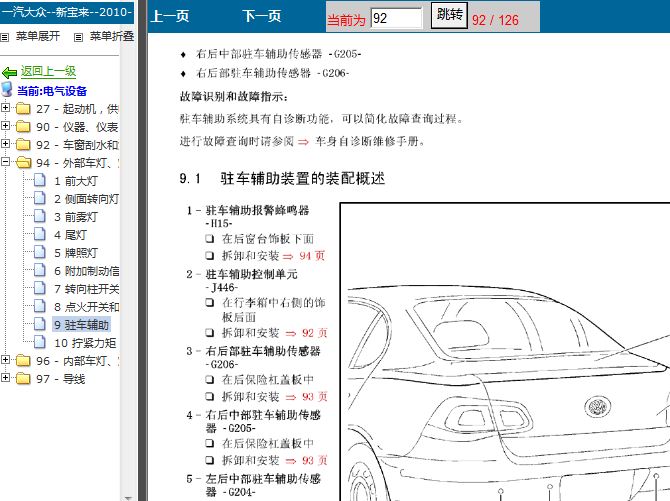Click the rear car diagram image
This screenshot has width=670, height=501.
505,351
